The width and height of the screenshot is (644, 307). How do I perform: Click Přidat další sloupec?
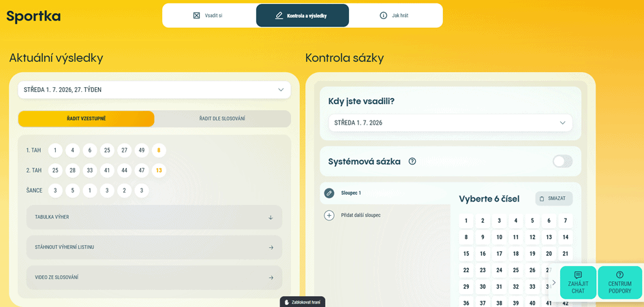[x=361, y=215]
